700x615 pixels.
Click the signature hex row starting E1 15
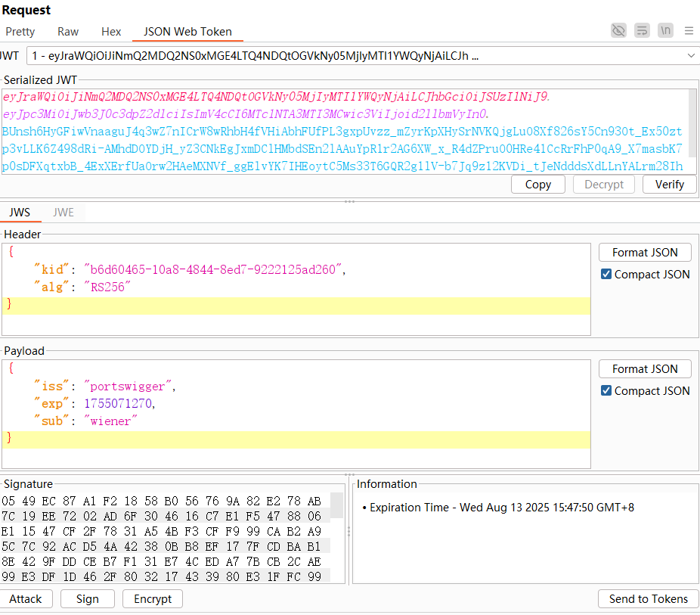coord(161,532)
